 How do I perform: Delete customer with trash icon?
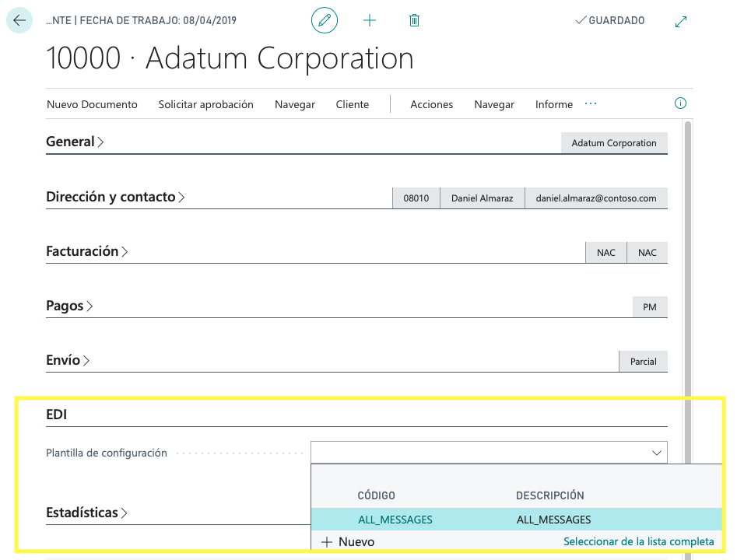click(x=414, y=20)
